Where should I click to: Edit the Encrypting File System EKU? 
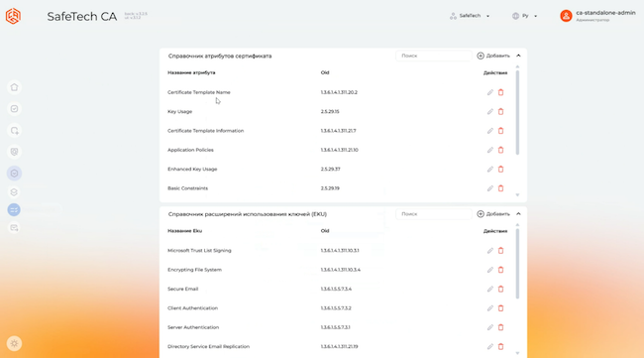pos(490,270)
